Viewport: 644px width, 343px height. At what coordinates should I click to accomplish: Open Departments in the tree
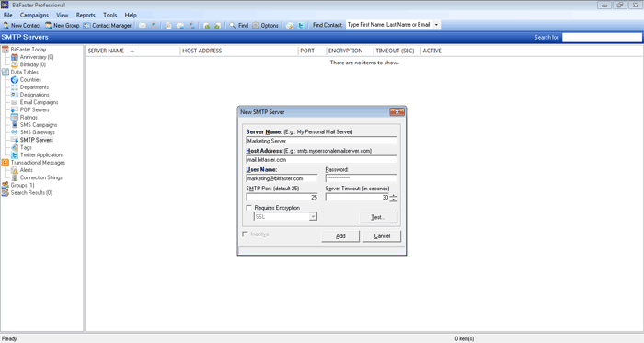click(34, 87)
